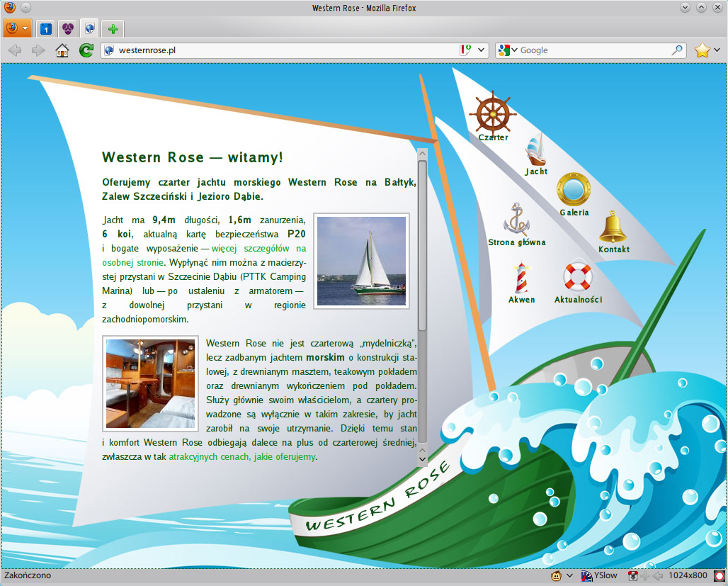728x586 pixels.
Task: Open Akwen lighthouse icon
Action: click(x=521, y=278)
